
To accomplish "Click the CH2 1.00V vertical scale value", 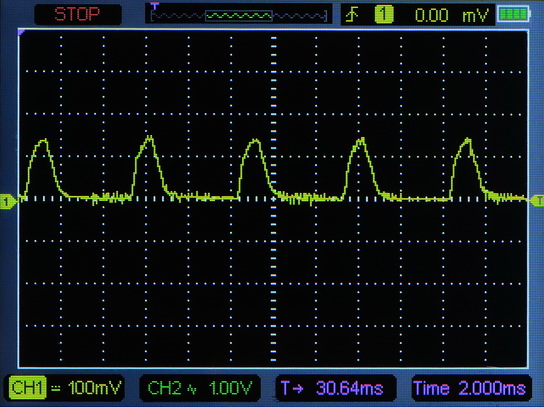I will [x=230, y=388].
